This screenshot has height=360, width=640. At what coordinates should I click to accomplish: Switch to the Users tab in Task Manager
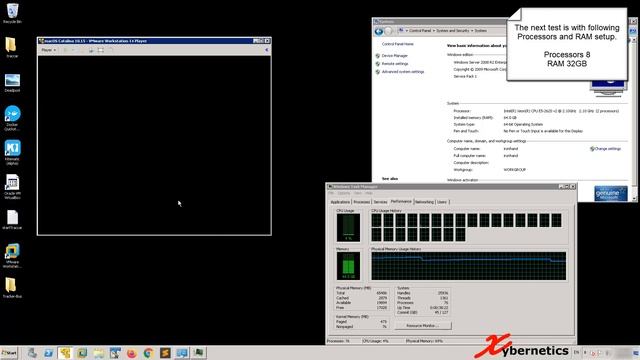click(x=442, y=202)
